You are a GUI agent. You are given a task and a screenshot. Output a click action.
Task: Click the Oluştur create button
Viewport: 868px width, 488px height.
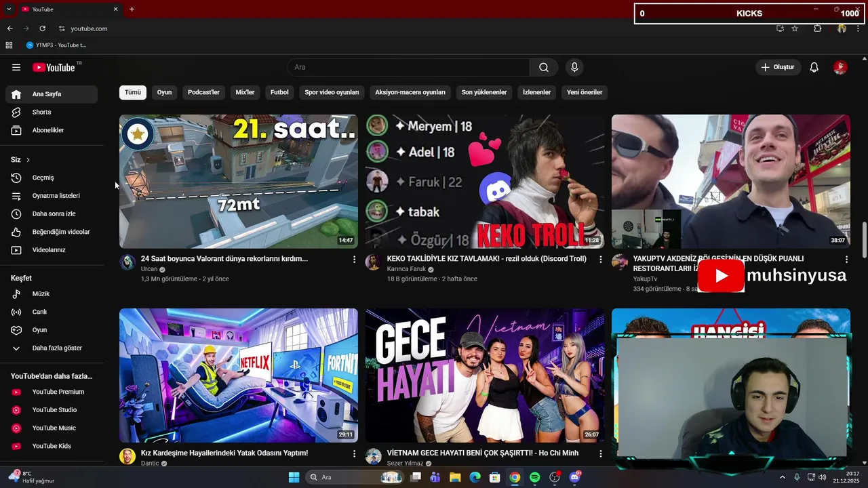pos(778,67)
